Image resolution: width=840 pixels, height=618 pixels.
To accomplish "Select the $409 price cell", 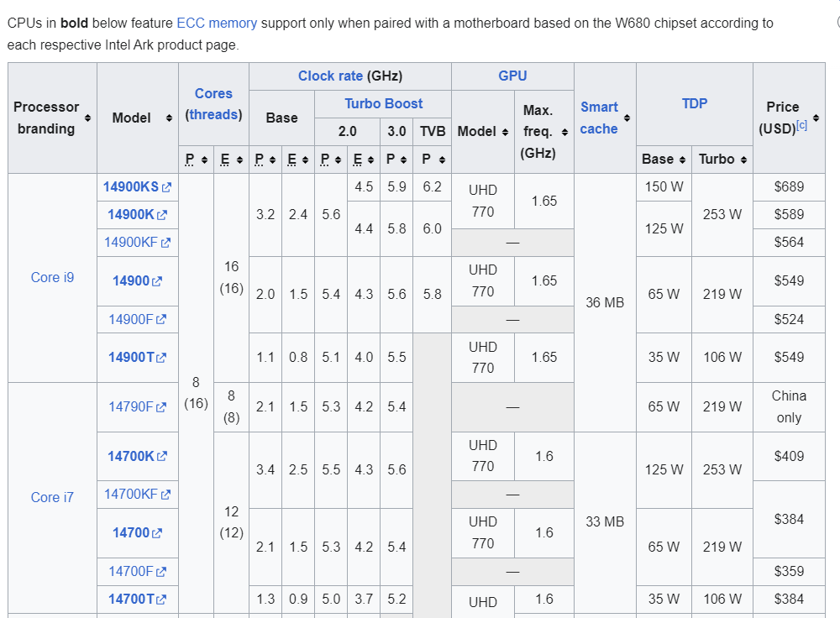I will (789, 456).
